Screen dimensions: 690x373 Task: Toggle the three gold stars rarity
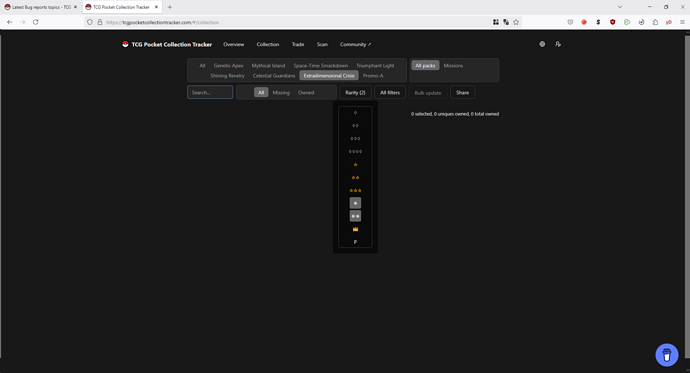(x=355, y=190)
